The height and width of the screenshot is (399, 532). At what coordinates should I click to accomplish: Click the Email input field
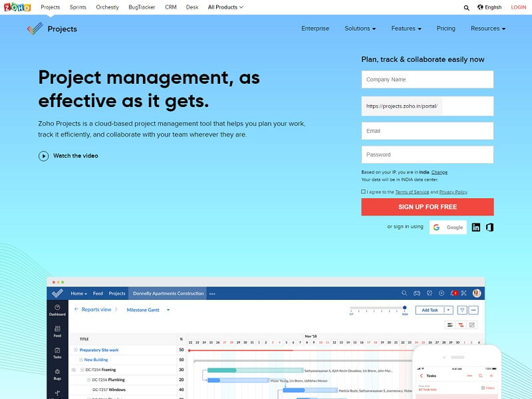428,131
